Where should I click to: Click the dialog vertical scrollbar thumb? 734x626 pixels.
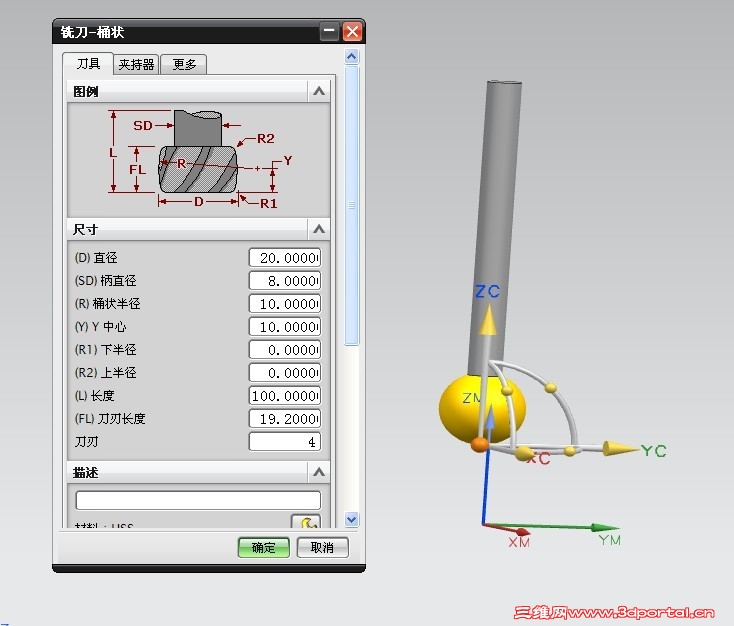point(352,206)
